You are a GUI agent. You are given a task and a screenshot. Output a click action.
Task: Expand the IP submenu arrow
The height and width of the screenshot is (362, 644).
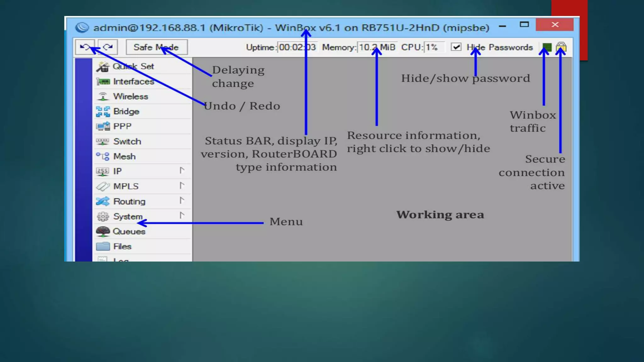click(182, 171)
